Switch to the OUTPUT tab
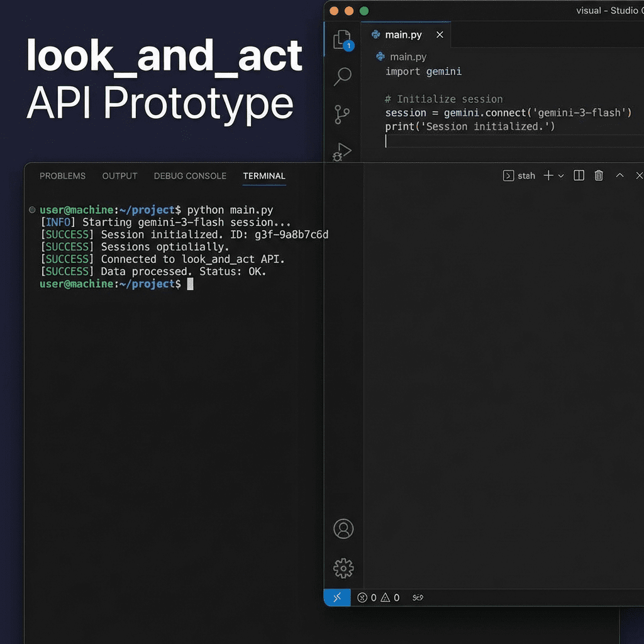This screenshot has width=644, height=644. tap(119, 176)
